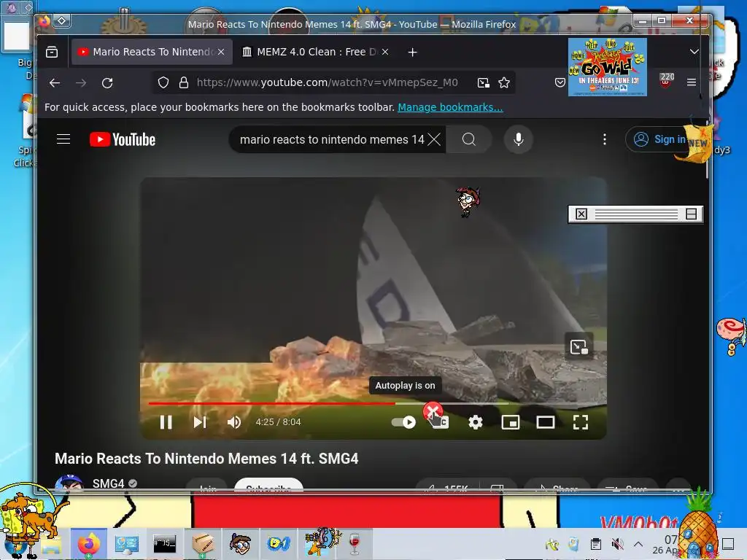Viewport: 747px width, 560px height.
Task: Toggle theater mode
Action: (546, 422)
